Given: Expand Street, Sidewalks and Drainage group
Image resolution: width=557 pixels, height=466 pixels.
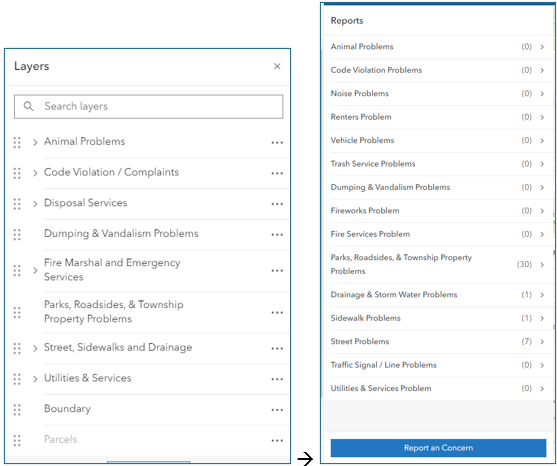Looking at the screenshot, I should point(35,348).
